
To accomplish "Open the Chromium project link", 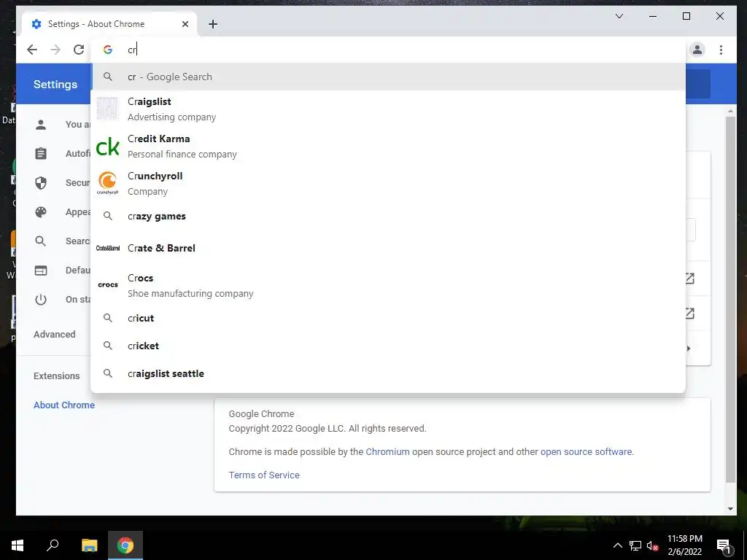I will click(387, 451).
